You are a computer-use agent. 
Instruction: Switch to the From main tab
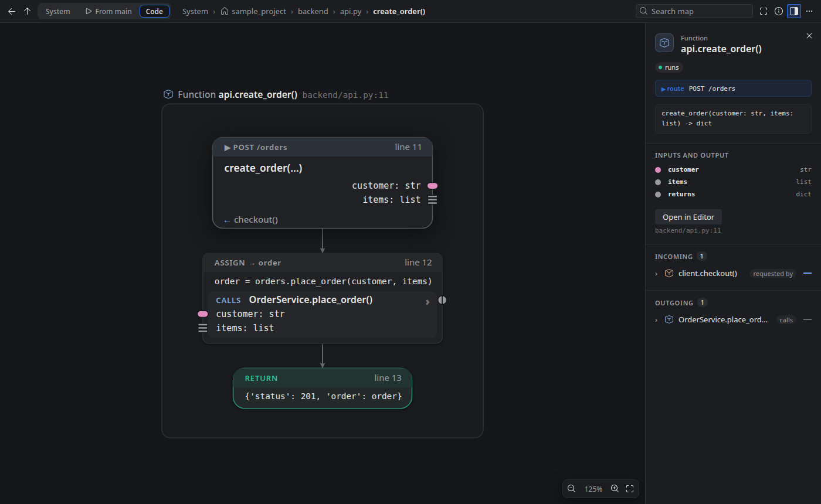pyautogui.click(x=108, y=11)
